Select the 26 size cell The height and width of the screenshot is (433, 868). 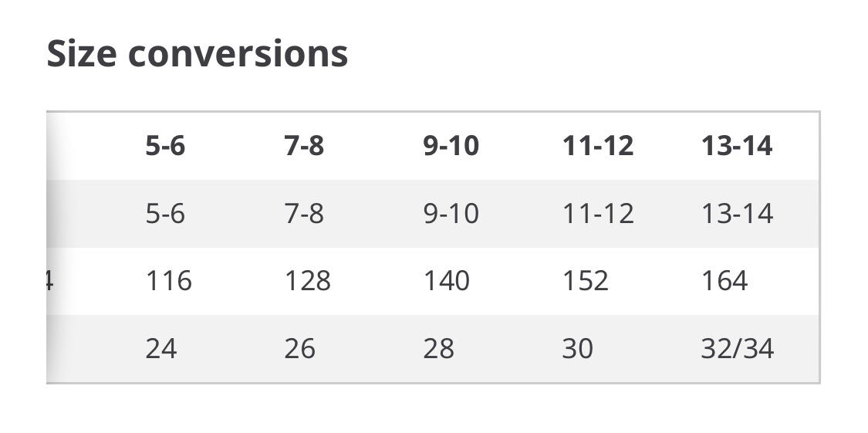click(x=299, y=349)
